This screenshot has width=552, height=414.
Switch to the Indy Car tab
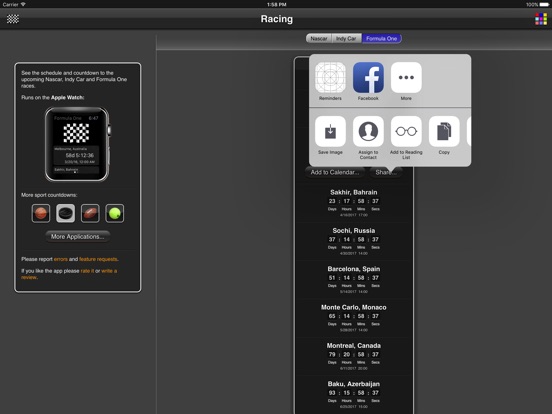pos(346,38)
